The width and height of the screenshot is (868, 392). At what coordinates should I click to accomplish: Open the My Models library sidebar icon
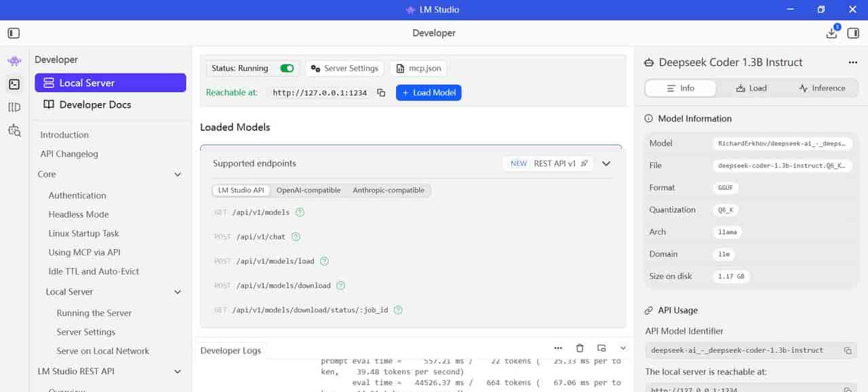click(x=14, y=107)
